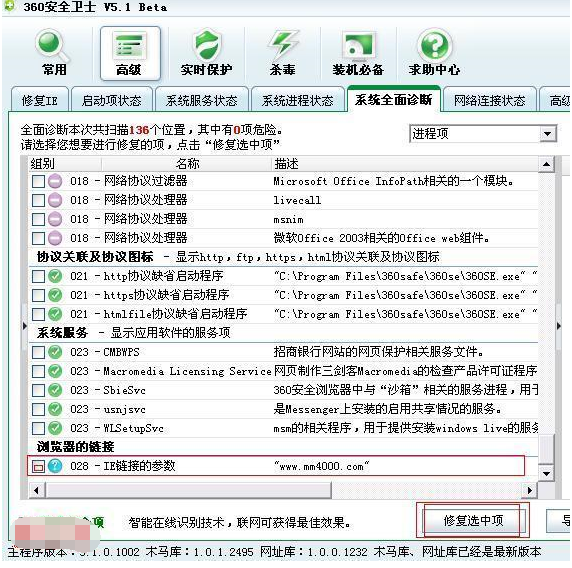Click the 协议关联及协议图标 group header
Screen dimensions: 572x568
[x=95, y=257]
